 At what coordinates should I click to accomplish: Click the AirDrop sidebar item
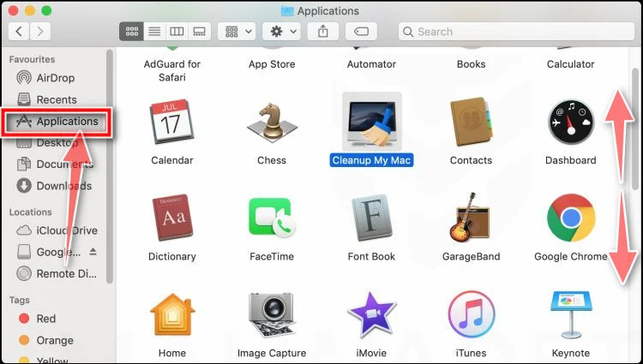(x=46, y=78)
